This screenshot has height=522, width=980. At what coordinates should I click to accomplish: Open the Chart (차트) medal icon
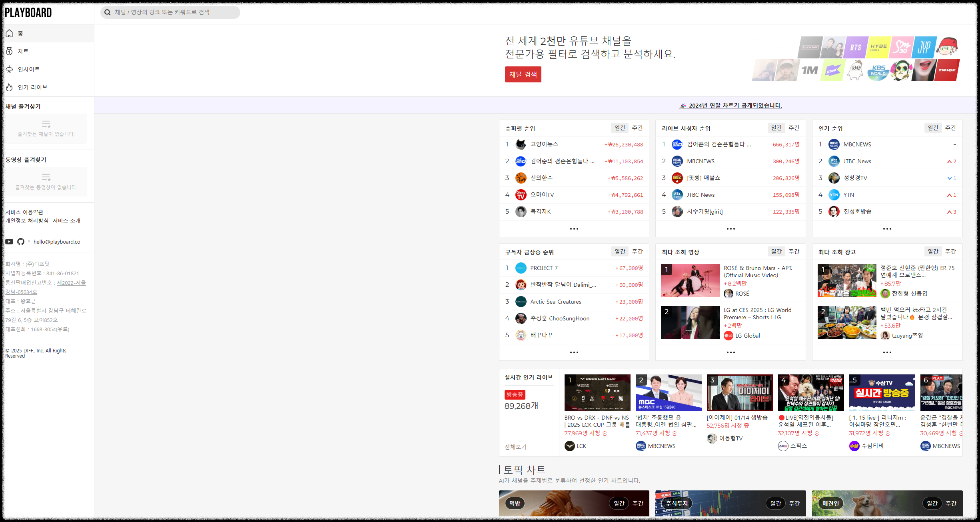pyautogui.click(x=9, y=51)
